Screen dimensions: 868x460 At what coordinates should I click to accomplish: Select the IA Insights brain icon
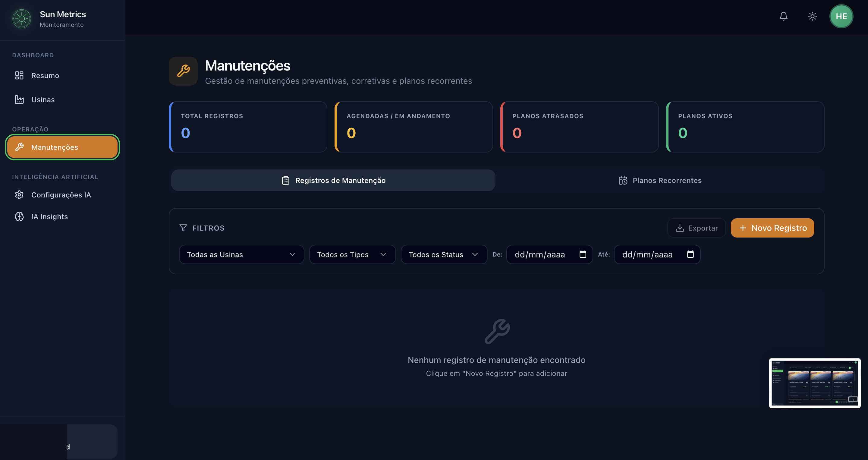[19, 216]
